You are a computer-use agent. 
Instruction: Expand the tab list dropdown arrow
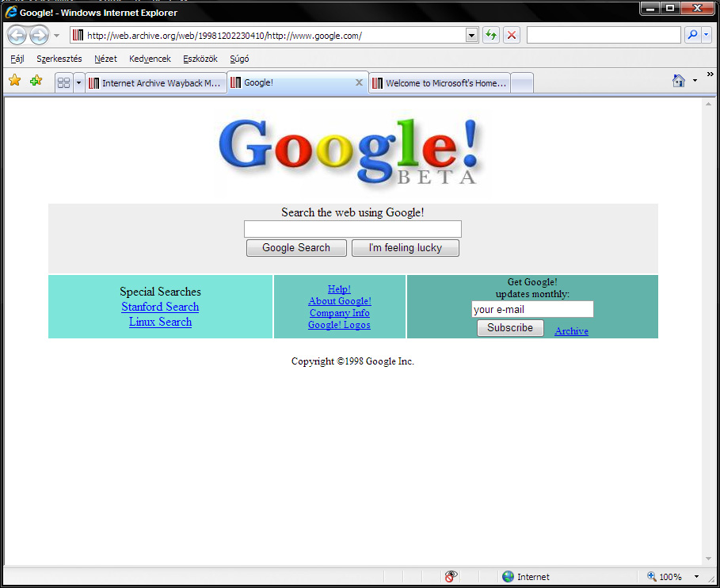point(78,82)
